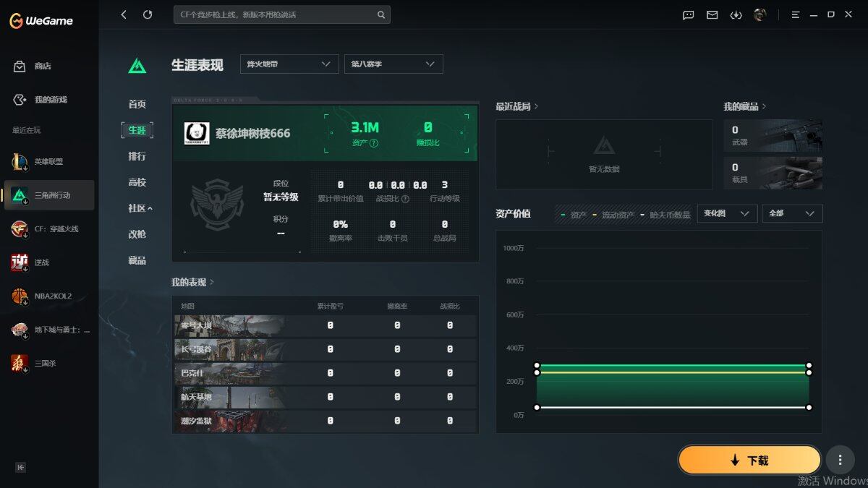Open the mail inbox icon

[x=712, y=14]
